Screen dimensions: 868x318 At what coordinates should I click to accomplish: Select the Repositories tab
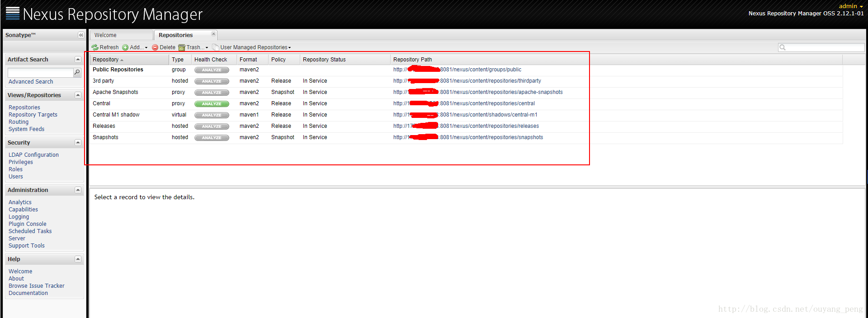point(185,35)
